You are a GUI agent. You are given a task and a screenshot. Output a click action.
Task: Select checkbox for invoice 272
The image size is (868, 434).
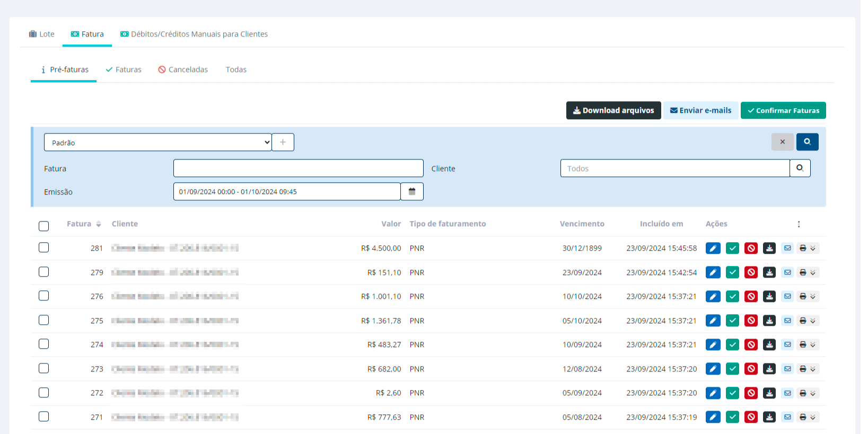coord(44,393)
